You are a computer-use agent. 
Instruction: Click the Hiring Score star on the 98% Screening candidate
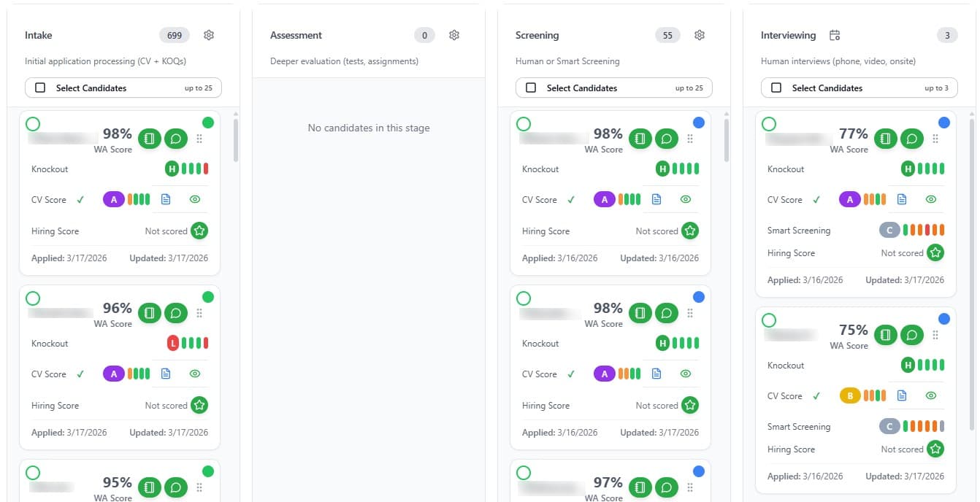pos(690,231)
